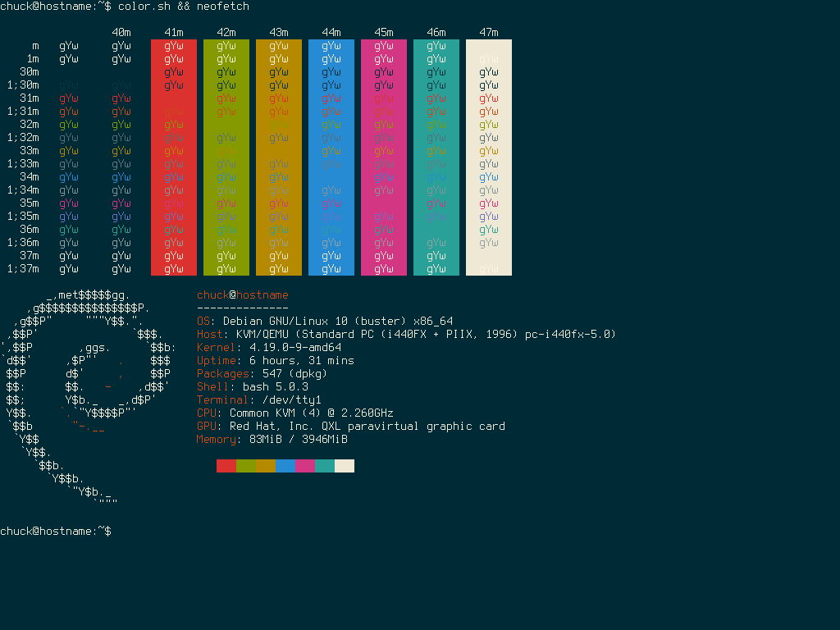Click the "1;31m" row label
The height and width of the screenshot is (630, 840).
pyautogui.click(x=23, y=112)
